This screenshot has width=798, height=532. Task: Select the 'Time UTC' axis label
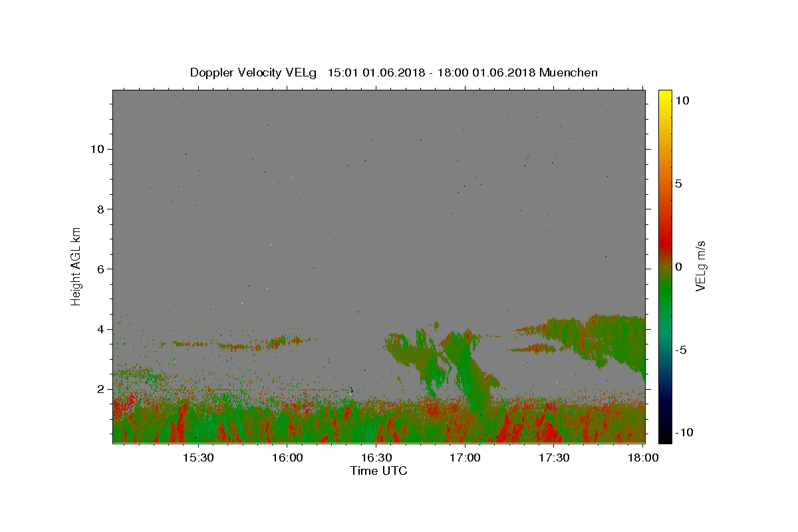coord(378,471)
